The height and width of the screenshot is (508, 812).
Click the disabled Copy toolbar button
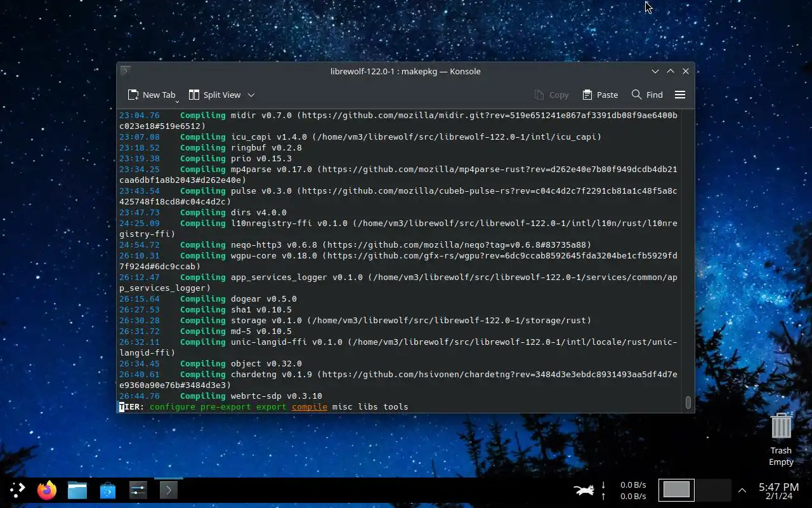pyautogui.click(x=551, y=95)
